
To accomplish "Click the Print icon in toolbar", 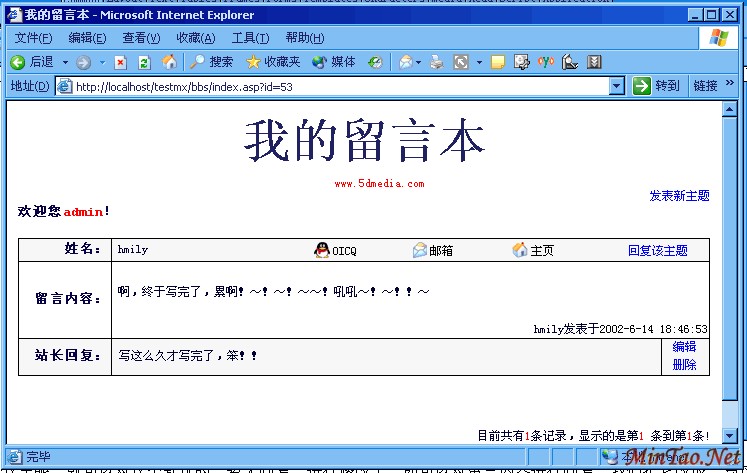I will pyautogui.click(x=437, y=62).
